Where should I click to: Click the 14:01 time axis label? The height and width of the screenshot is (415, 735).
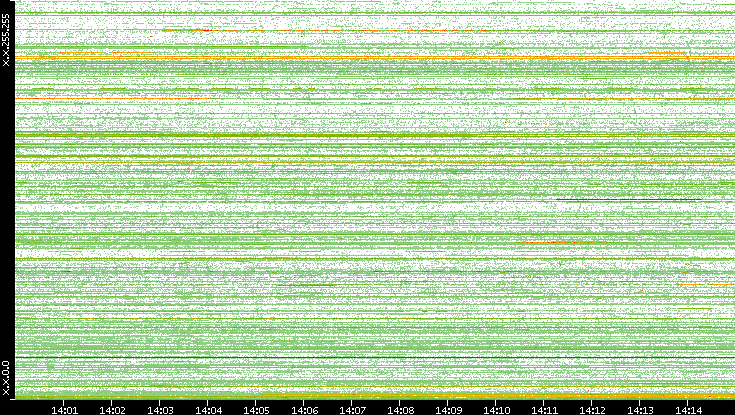64,410
